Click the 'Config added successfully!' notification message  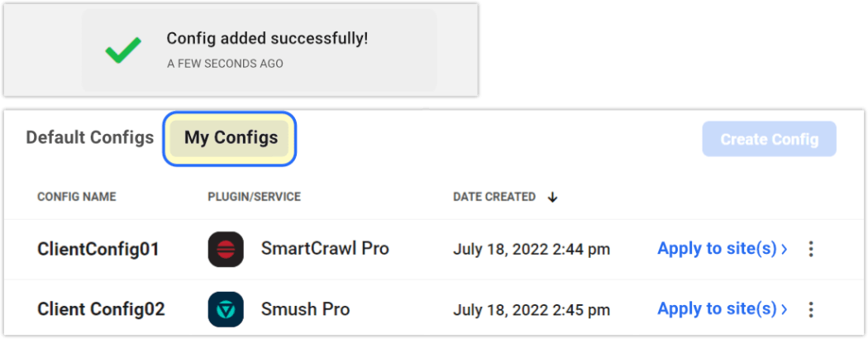pos(267,39)
